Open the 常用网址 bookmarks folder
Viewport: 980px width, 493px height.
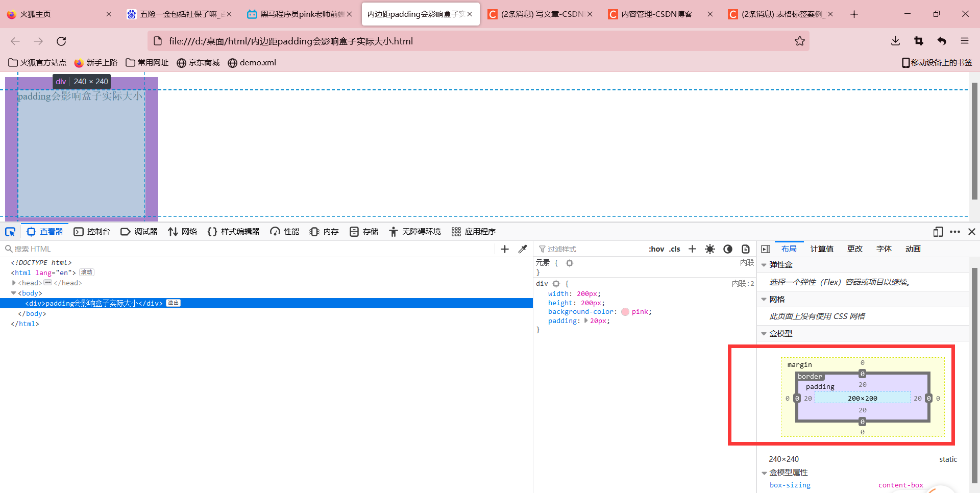click(147, 63)
